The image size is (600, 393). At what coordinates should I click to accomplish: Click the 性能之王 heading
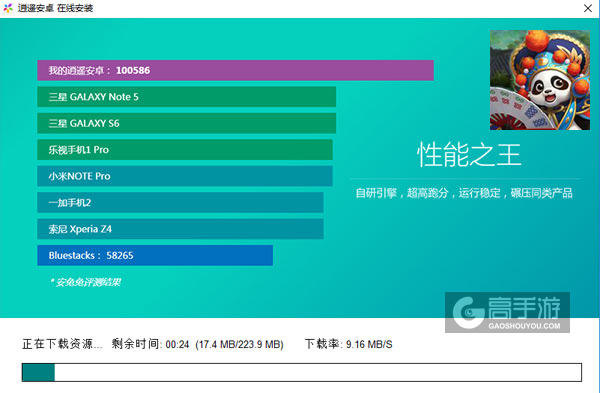coord(469,154)
